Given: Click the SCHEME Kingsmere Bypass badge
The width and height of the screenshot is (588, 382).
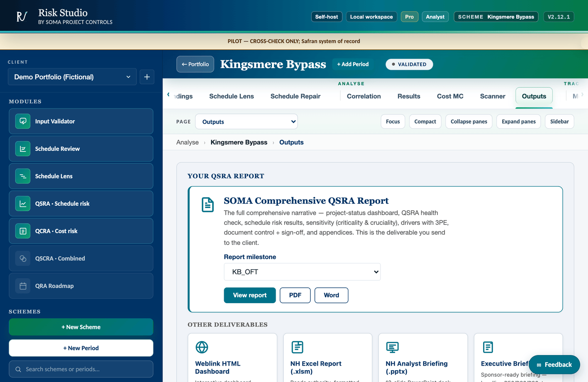Looking at the screenshot, I should (496, 17).
